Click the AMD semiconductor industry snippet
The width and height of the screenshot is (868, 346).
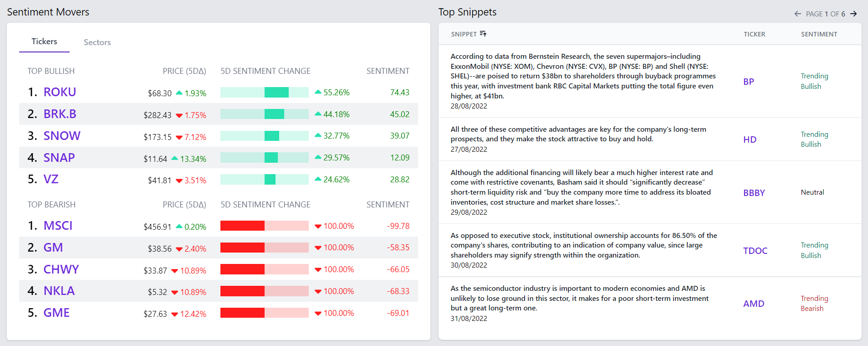pyautogui.click(x=579, y=298)
